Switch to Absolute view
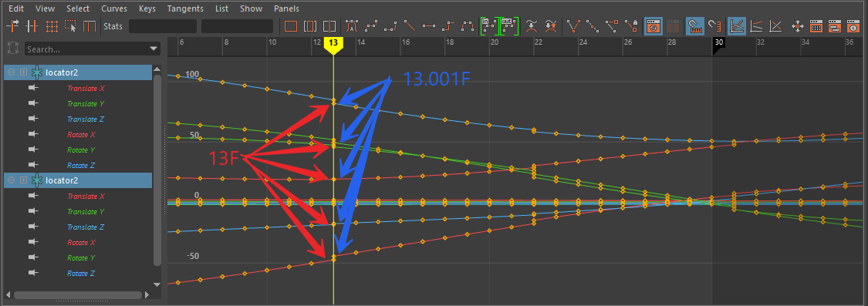This screenshot has height=306, width=868. pos(738,25)
